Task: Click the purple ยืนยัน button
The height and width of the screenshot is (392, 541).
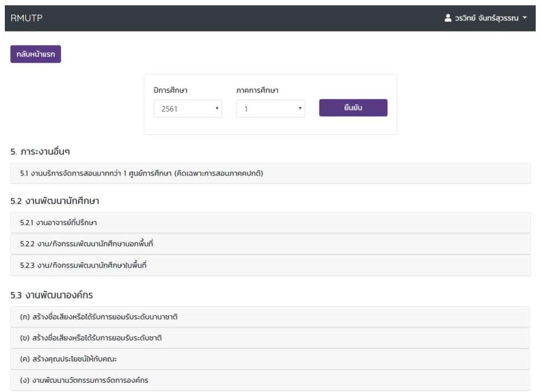Action: [x=353, y=108]
